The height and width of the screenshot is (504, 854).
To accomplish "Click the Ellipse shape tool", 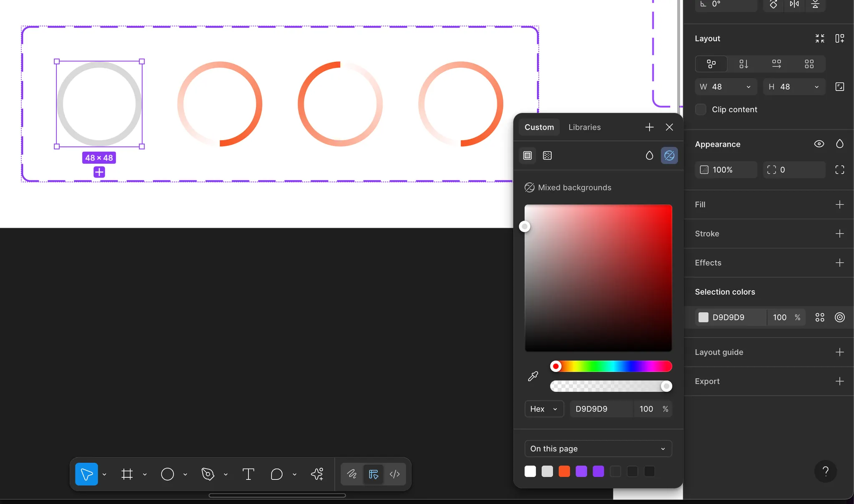I will 167,474.
